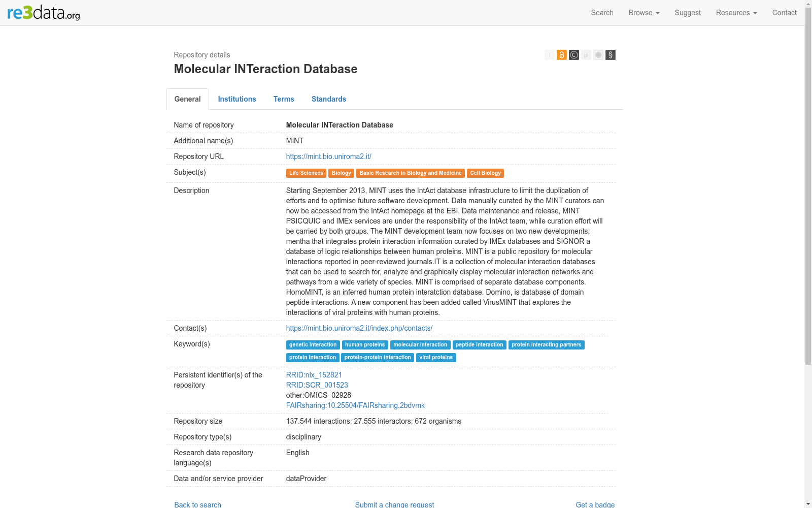This screenshot has width=812, height=508.
Task: Click the faded certificate seal badge
Action: 598,55
